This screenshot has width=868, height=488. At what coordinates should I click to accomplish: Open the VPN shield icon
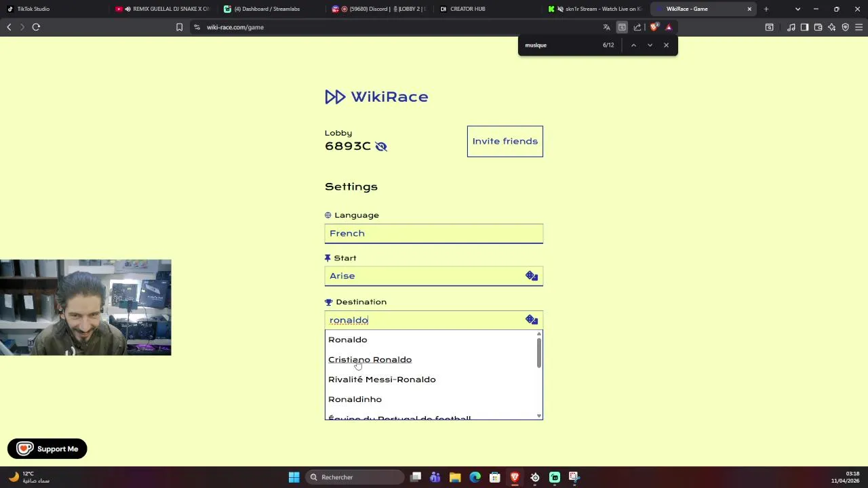(x=845, y=27)
